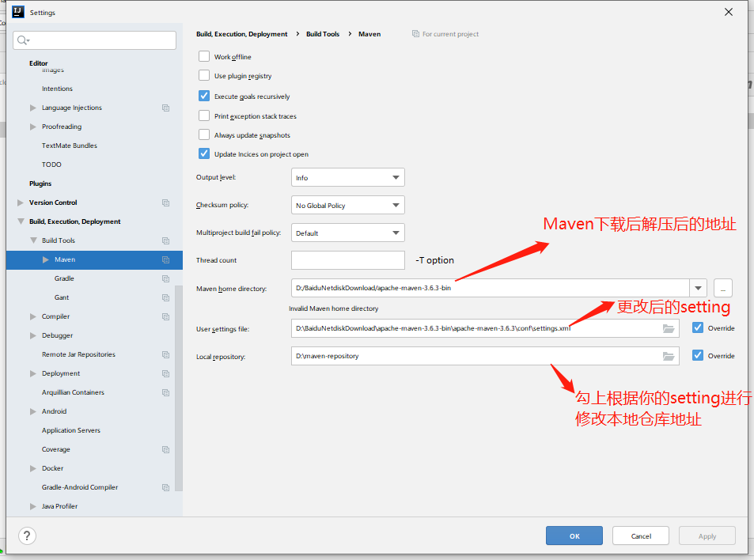Collapse the Build Tools node
The height and width of the screenshot is (560, 754).
[x=33, y=240]
